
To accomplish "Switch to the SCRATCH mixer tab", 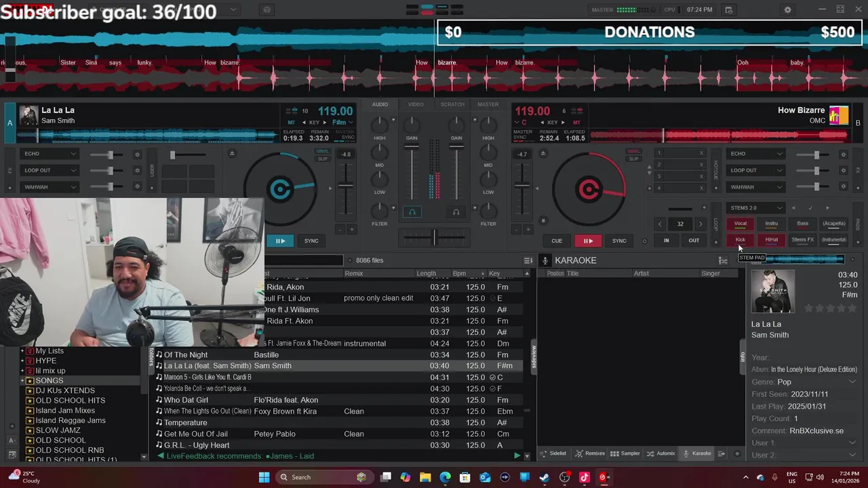I will pyautogui.click(x=452, y=104).
